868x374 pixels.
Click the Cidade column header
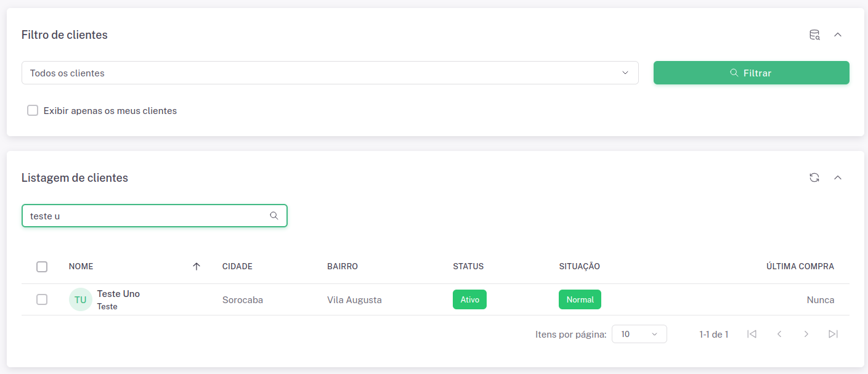237,267
